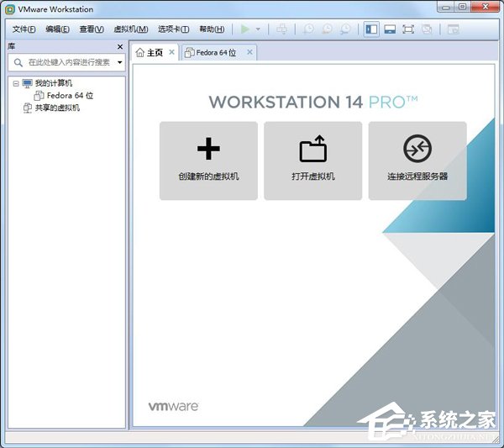504x448 pixels.
Task: Click the library search input field
Action: coord(67,62)
